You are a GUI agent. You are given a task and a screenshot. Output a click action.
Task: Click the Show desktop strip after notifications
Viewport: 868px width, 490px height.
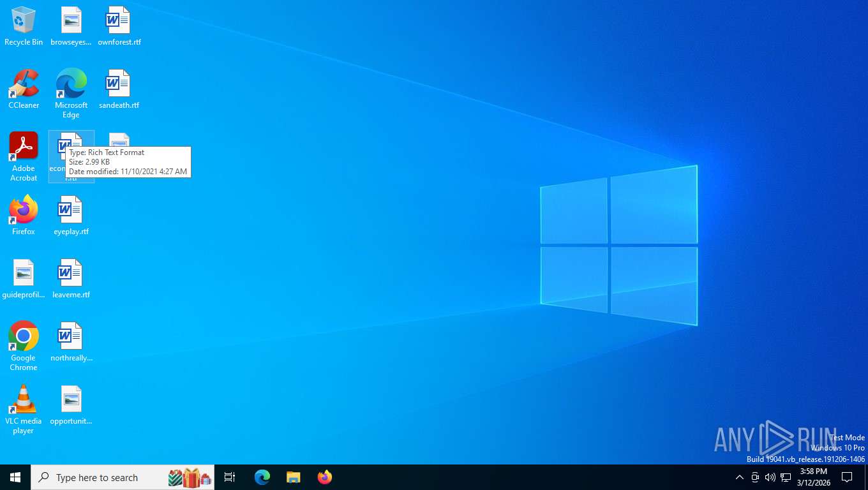(865, 477)
